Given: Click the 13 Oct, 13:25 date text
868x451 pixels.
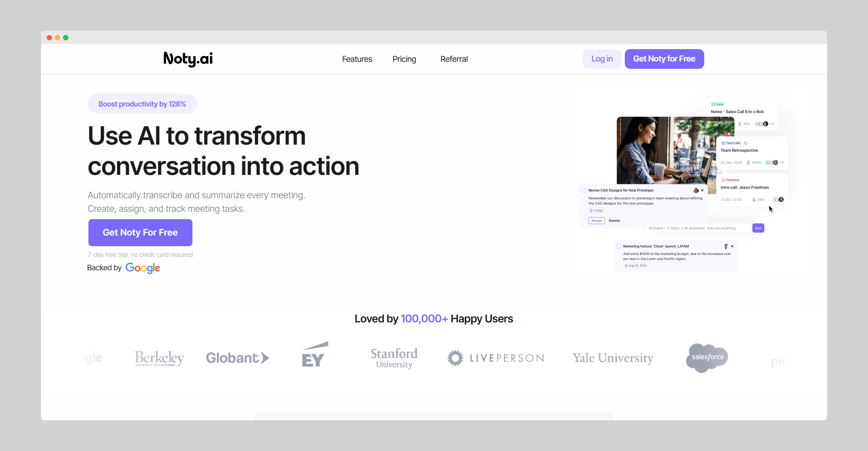Looking at the screenshot, I should coord(731,199).
